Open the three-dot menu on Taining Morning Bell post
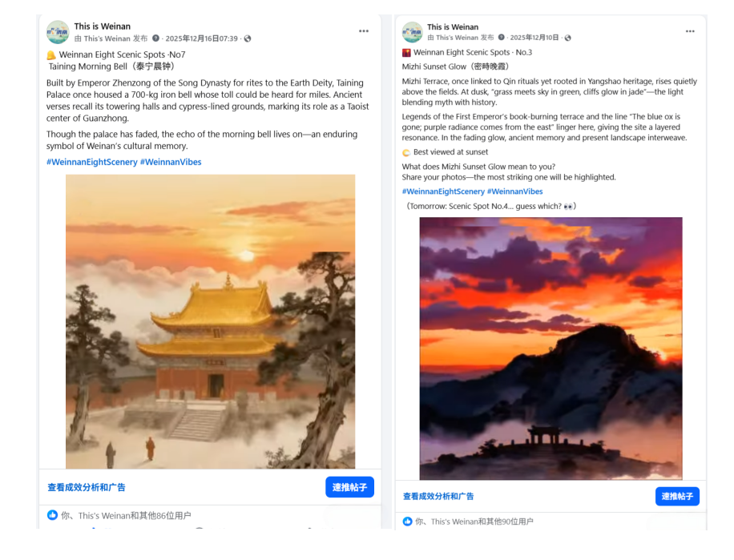Screen dimensions: 734x560 tap(364, 31)
